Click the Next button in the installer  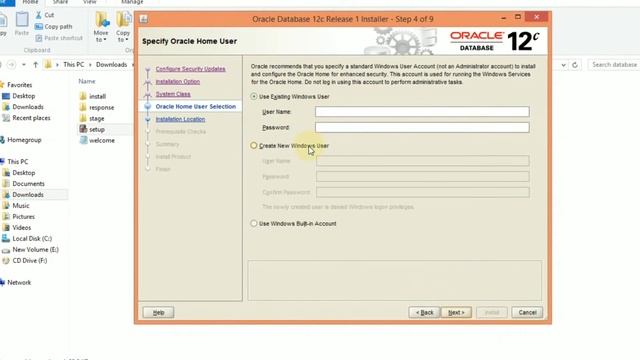click(x=456, y=312)
